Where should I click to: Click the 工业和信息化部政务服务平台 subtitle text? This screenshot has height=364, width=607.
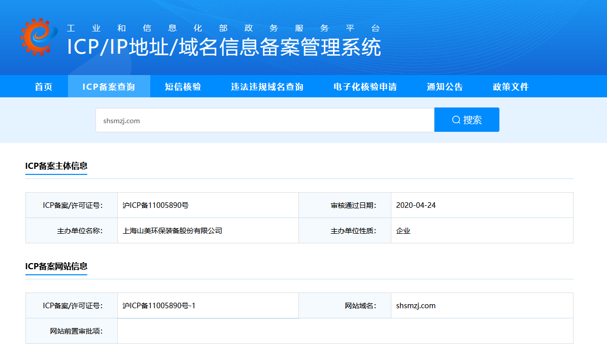(x=223, y=28)
